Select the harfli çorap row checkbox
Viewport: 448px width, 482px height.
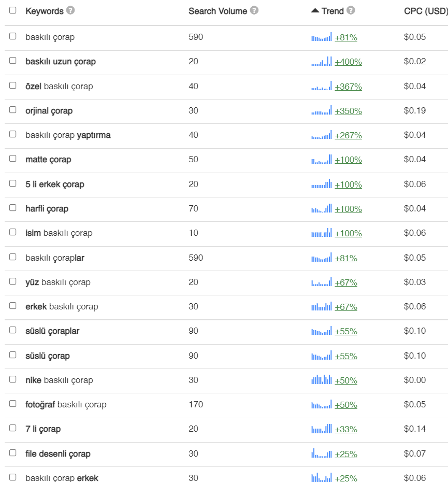pos(12,208)
